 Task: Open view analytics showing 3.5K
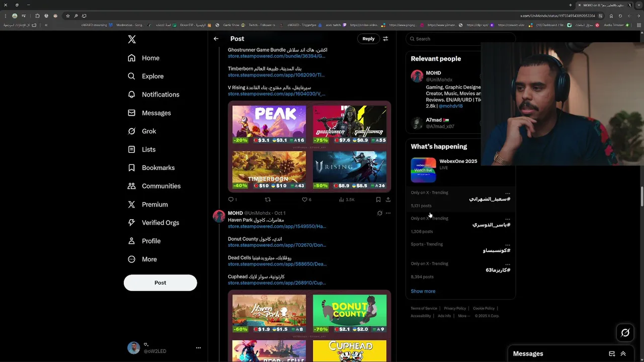pyautogui.click(x=347, y=200)
